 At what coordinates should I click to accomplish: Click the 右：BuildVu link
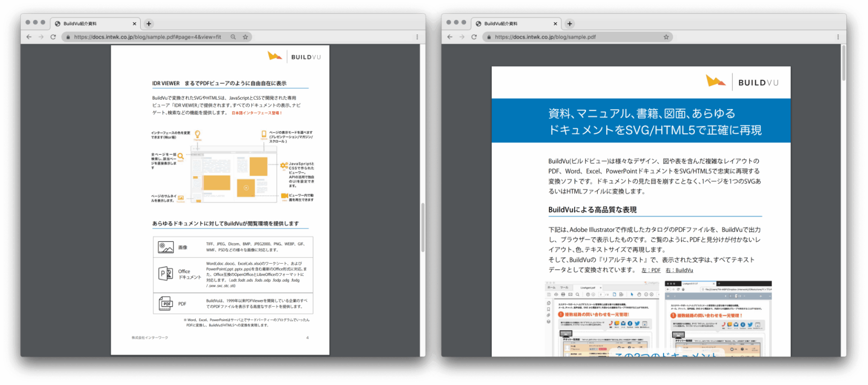[679, 271]
